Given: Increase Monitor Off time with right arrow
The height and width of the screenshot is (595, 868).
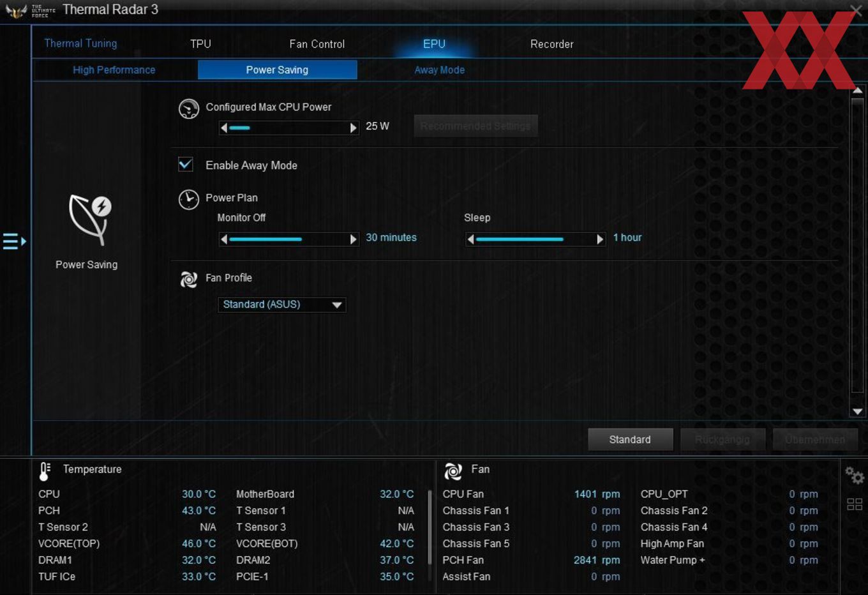Looking at the screenshot, I should point(353,239).
